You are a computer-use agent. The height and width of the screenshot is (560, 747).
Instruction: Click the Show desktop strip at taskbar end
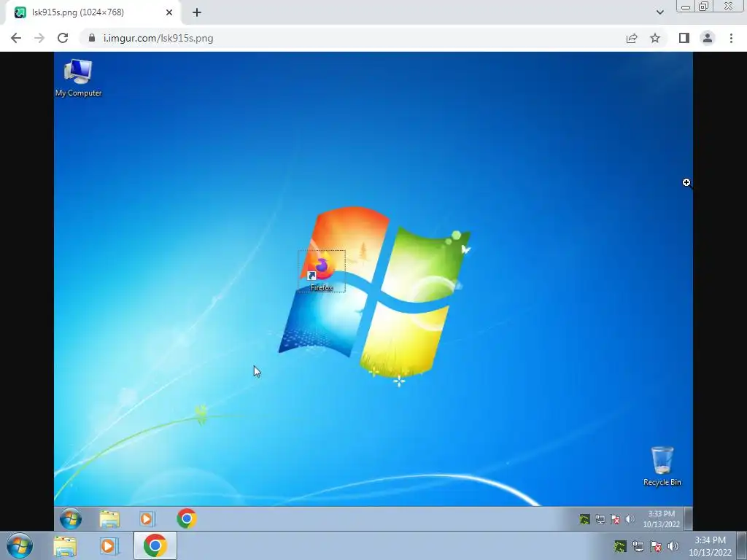742,545
